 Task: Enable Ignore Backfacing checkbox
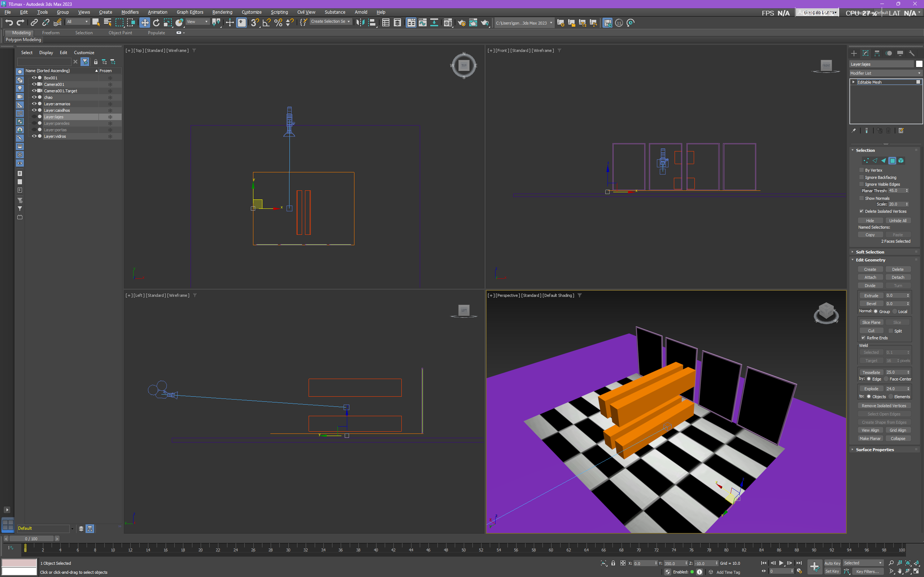pyautogui.click(x=862, y=177)
